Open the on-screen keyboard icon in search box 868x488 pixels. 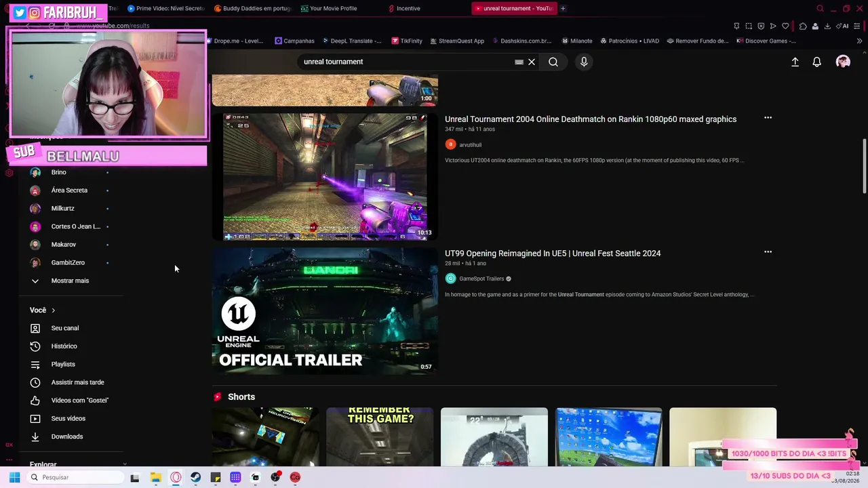point(519,62)
